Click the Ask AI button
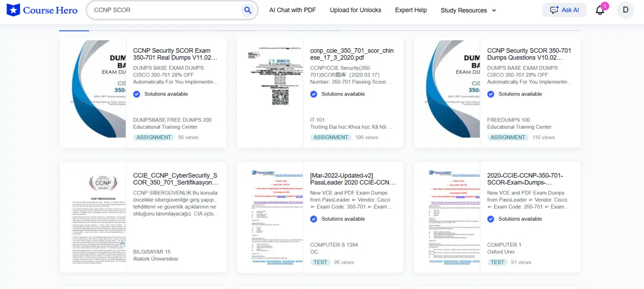The height and width of the screenshot is (289, 644). tap(565, 10)
